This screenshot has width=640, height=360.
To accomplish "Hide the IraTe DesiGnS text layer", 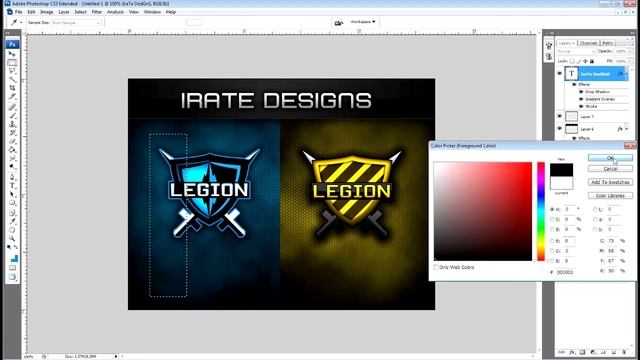I will click(x=560, y=74).
